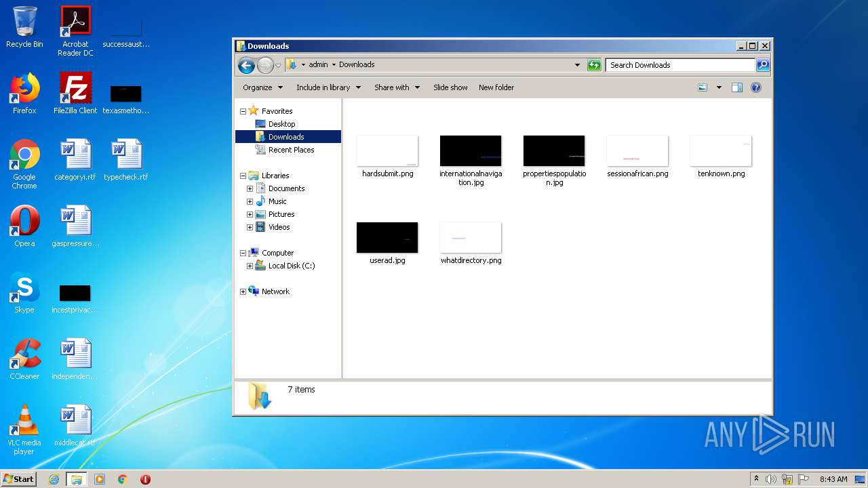Screen dimensions: 868x488
Task: Select the incestprivac… file icon on desktop
Action: [75, 292]
